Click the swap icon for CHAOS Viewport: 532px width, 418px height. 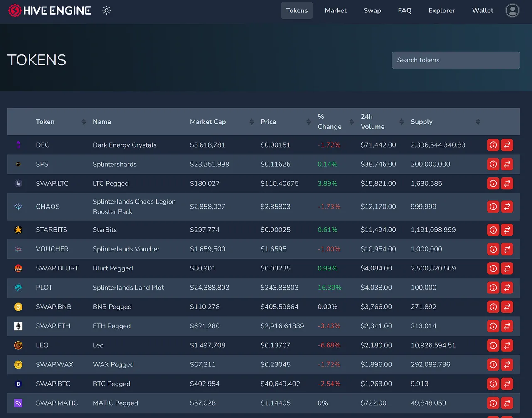(507, 207)
